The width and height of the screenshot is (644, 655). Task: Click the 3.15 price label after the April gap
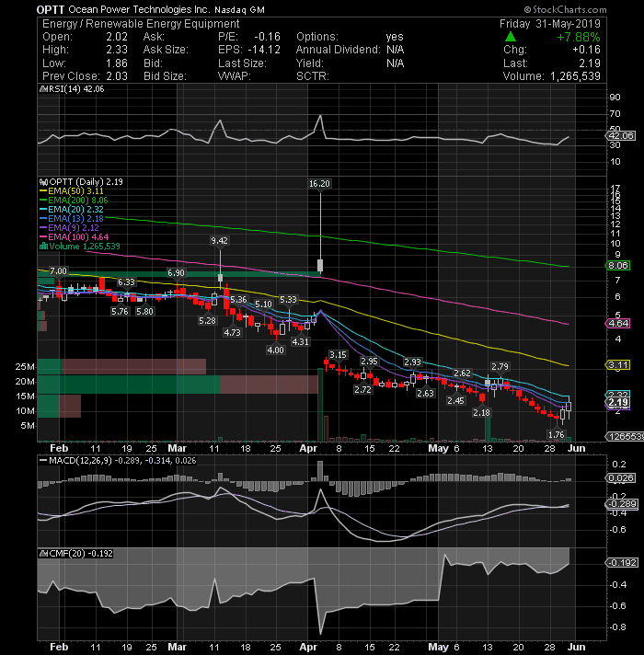338,355
